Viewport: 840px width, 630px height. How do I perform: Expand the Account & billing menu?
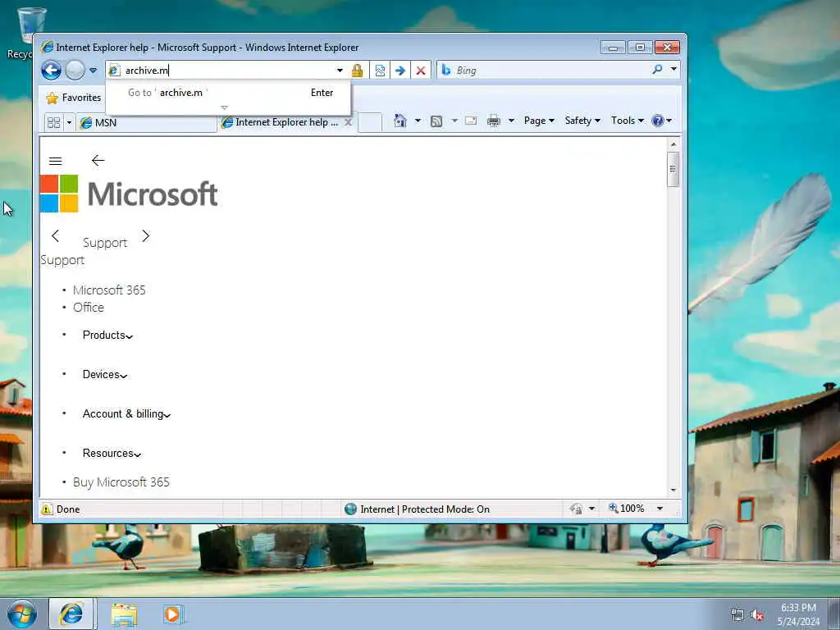(x=126, y=413)
